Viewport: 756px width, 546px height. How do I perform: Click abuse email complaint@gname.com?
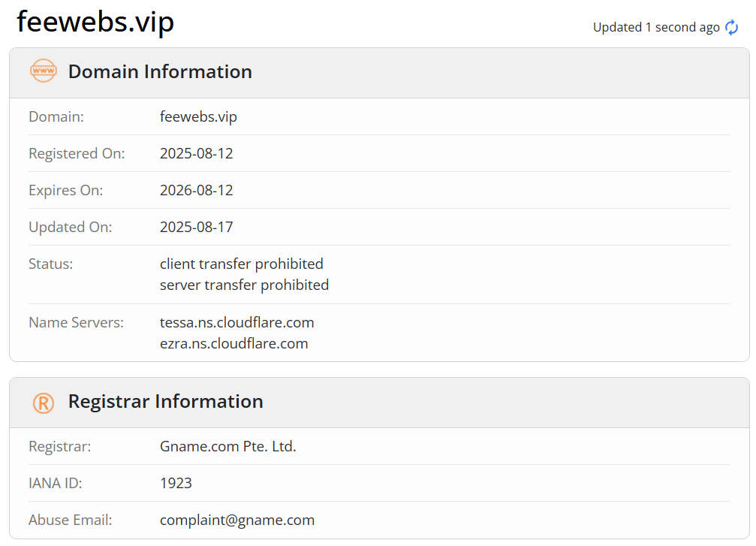tap(237, 520)
